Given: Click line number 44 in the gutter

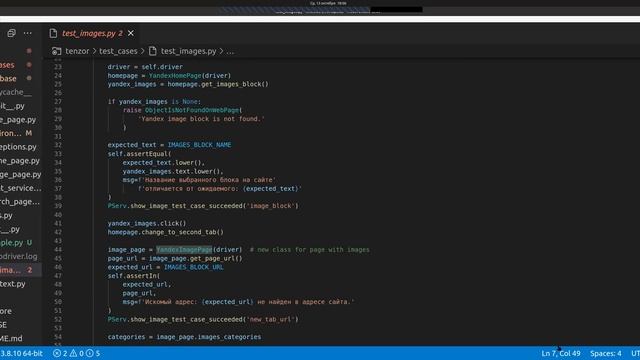Looking at the screenshot, I should click(x=58, y=249).
